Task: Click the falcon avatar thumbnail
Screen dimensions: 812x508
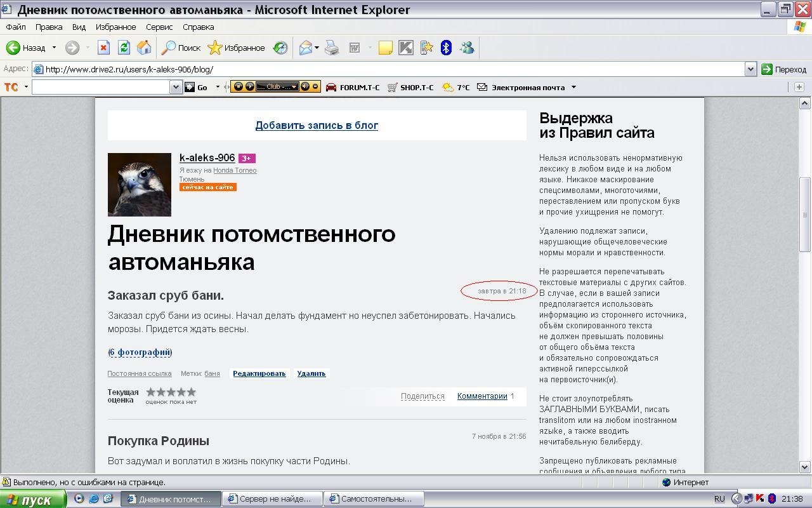Action: [140, 185]
